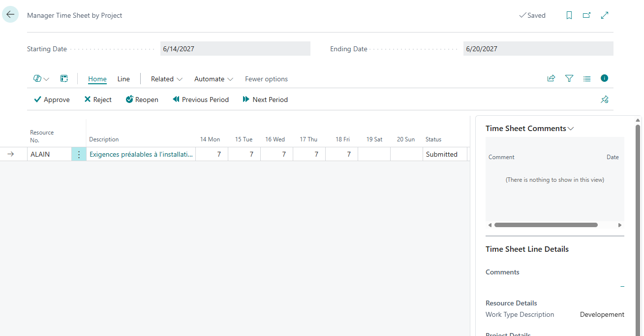This screenshot has height=336, width=644.
Task: Click the pin action bar icon
Action: pyautogui.click(x=605, y=100)
